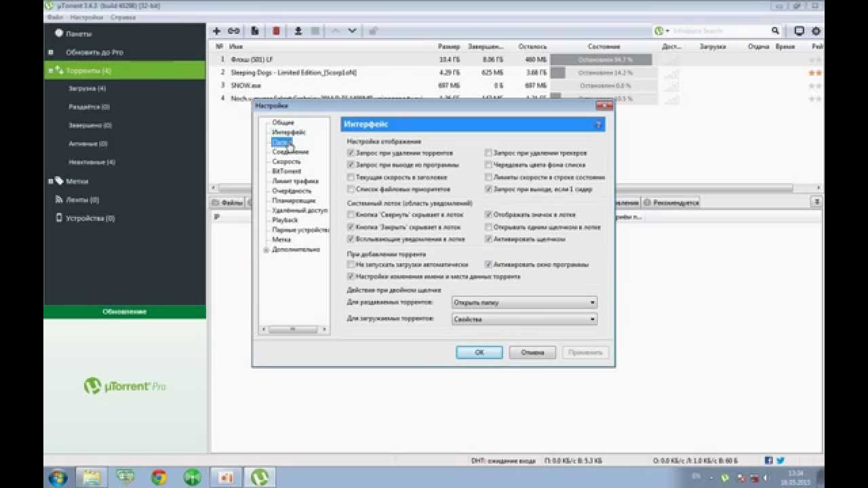Enable Текущая скорость в заголовке checkbox
This screenshot has width=868, height=488.
point(351,177)
